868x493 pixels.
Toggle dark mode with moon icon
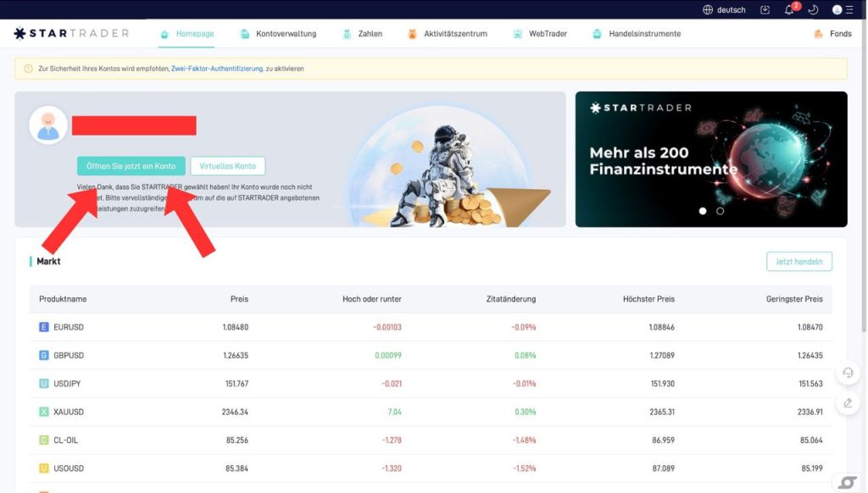click(x=813, y=10)
